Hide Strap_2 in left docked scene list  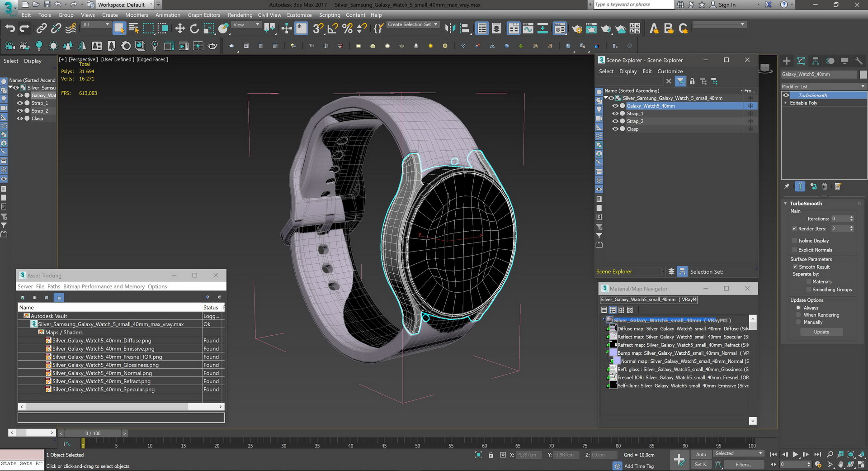click(x=20, y=111)
